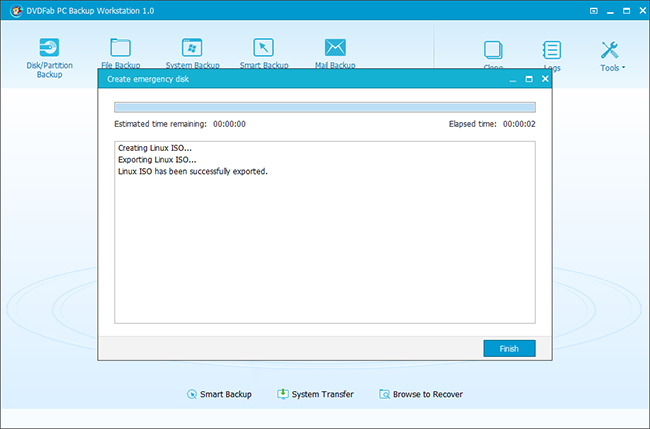Viewport: 650px width, 429px height.
Task: View the Logs list icon
Action: (x=552, y=50)
